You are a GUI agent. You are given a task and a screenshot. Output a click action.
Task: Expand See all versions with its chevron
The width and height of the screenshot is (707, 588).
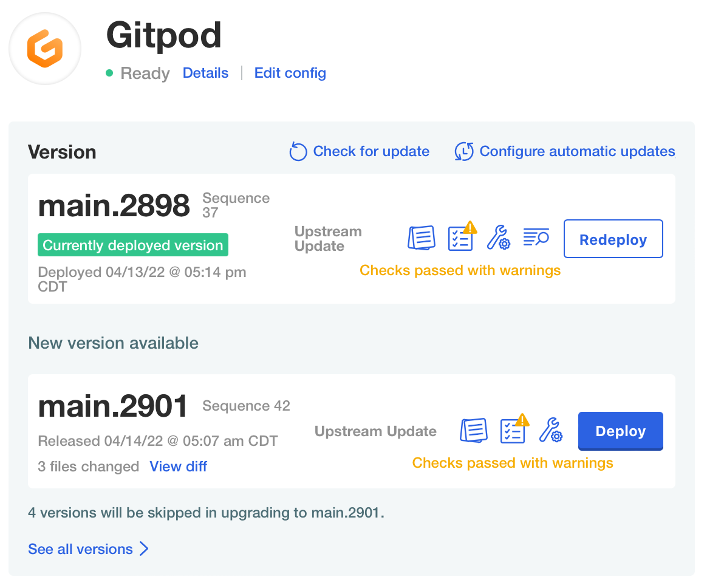tap(89, 549)
